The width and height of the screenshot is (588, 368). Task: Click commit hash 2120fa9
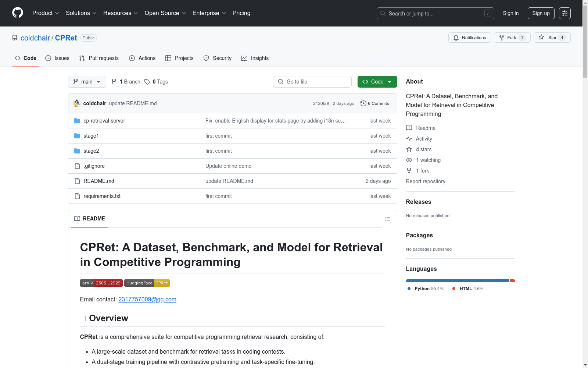tap(321, 103)
